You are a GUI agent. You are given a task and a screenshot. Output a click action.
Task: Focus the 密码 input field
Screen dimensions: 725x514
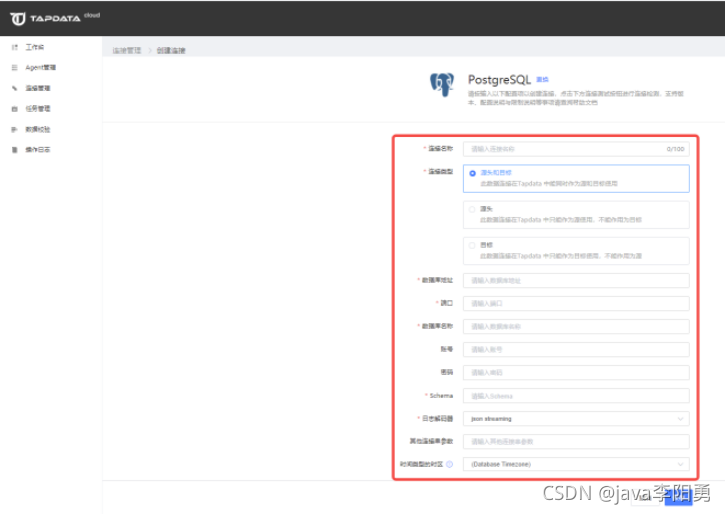click(x=576, y=373)
